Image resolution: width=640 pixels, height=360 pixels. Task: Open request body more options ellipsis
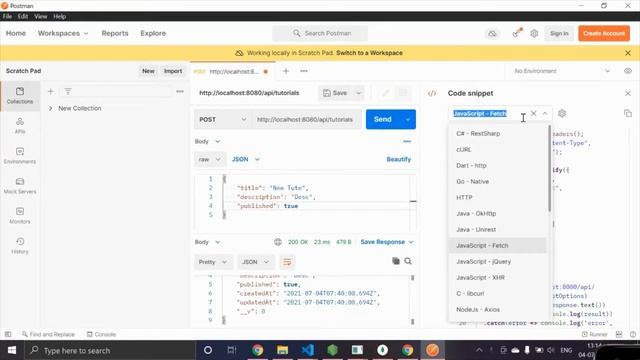(407, 141)
